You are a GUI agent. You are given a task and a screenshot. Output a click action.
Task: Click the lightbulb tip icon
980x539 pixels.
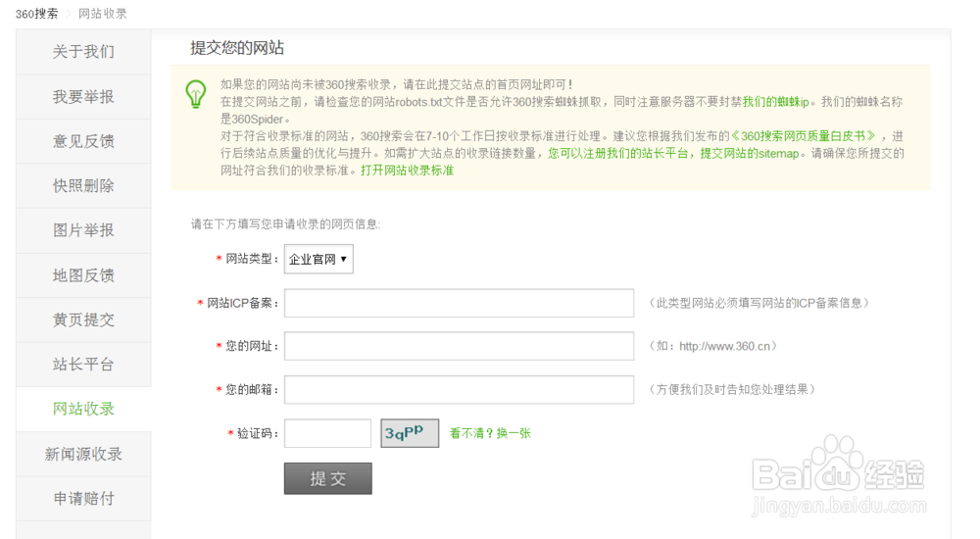click(x=196, y=94)
